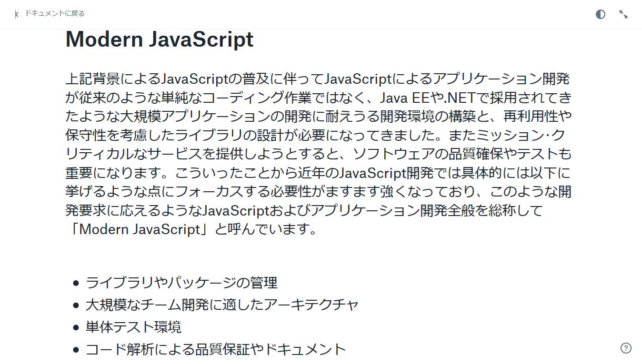Click the fullscreen expand arrows icon
This screenshot has height=364, width=642.
click(x=623, y=14)
